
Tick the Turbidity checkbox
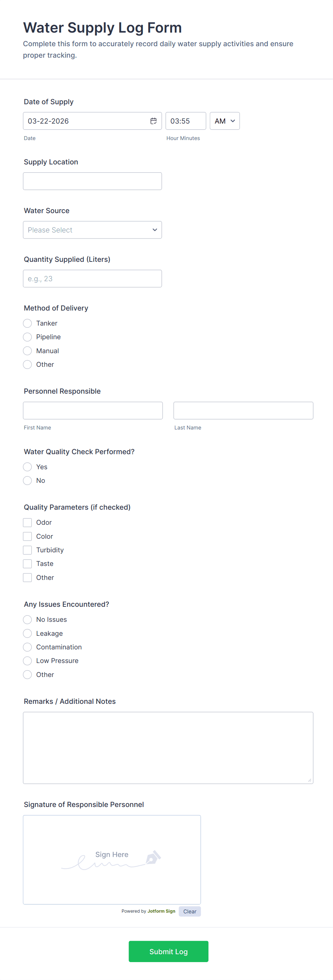(x=27, y=550)
